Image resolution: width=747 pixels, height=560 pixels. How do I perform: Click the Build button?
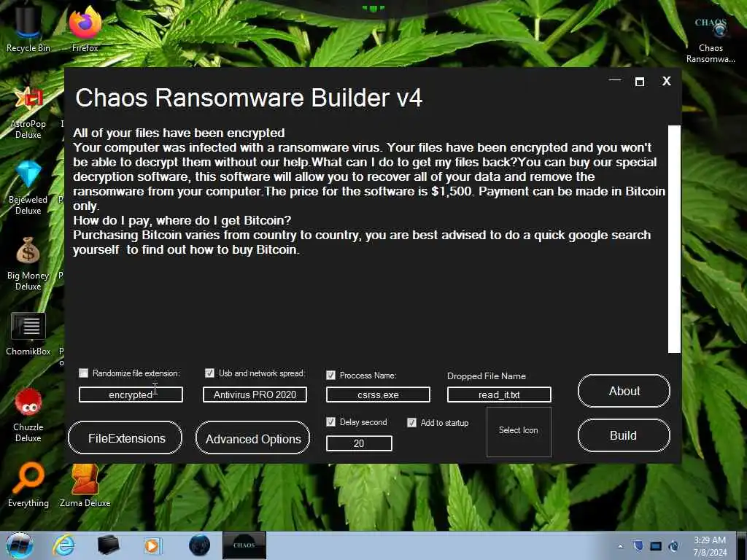(x=624, y=436)
